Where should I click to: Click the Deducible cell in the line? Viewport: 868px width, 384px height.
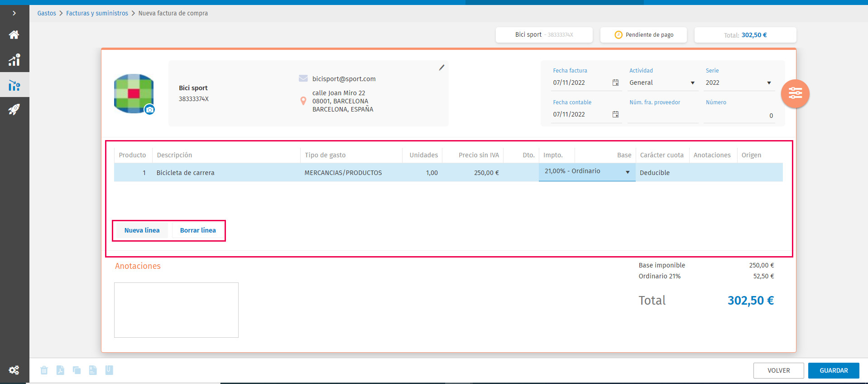pyautogui.click(x=662, y=173)
